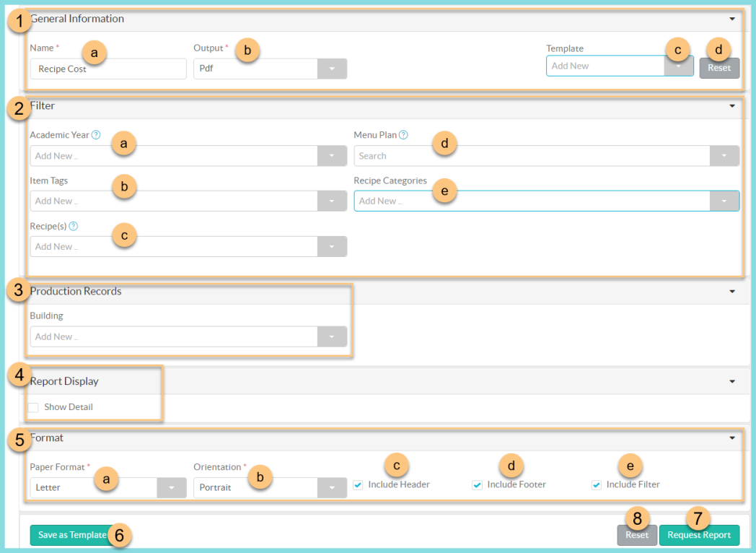Image resolution: width=756 pixels, height=553 pixels.
Task: Collapse the Report Display section arrow
Action: click(732, 381)
